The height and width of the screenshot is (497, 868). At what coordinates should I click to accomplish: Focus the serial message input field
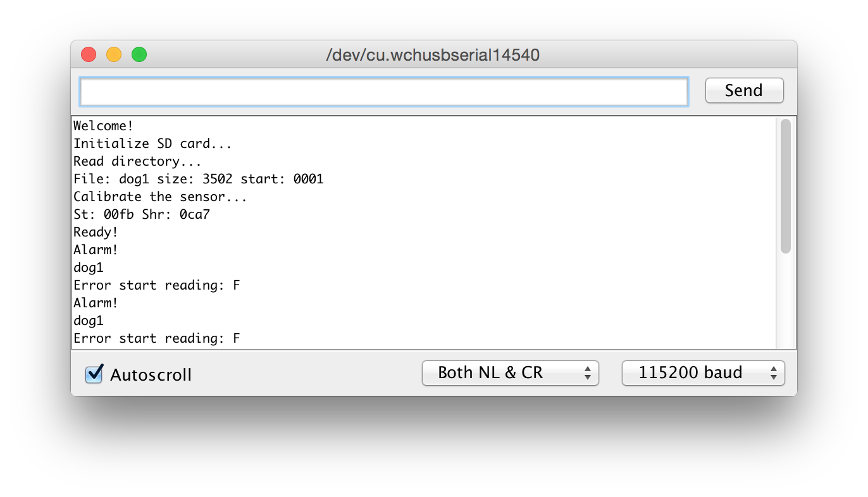coord(384,92)
